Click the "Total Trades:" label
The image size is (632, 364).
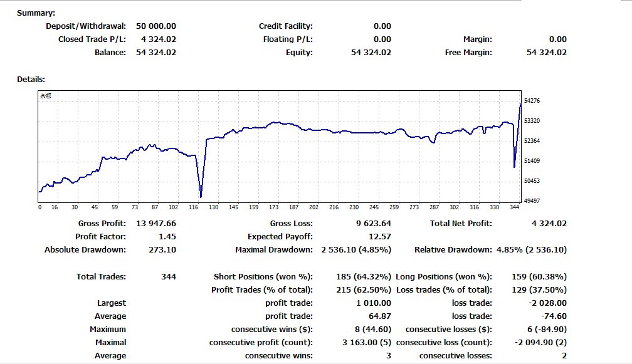[101, 277]
